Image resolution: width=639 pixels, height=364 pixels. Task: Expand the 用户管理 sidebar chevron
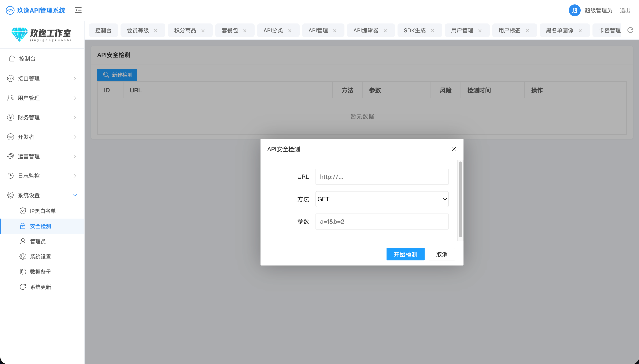(x=75, y=98)
